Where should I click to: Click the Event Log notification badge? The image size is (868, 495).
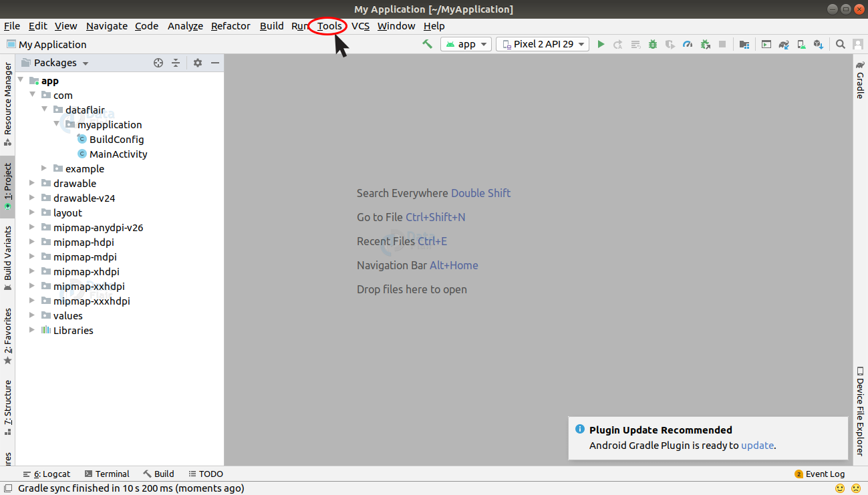coord(799,474)
